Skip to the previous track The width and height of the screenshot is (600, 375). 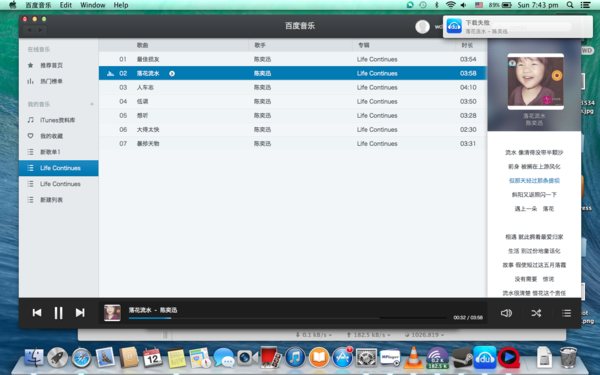pos(37,313)
